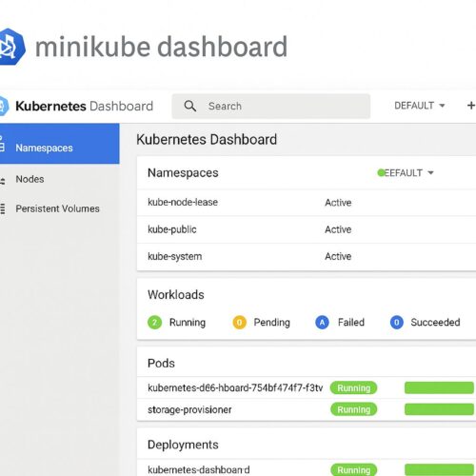This screenshot has width=476, height=476.
Task: Click the Active status of kube-system
Action: coord(338,256)
